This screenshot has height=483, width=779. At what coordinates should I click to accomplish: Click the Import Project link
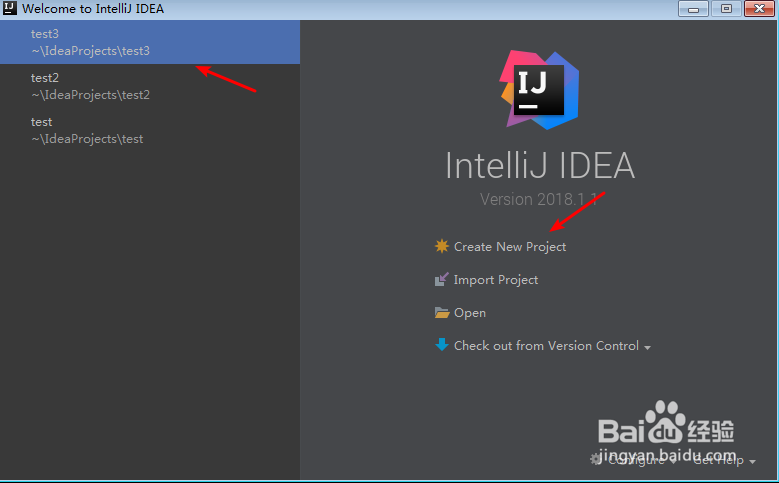tap(496, 280)
